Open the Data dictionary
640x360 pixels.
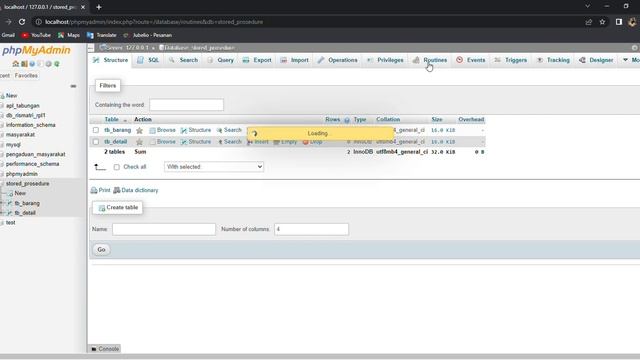point(136,190)
